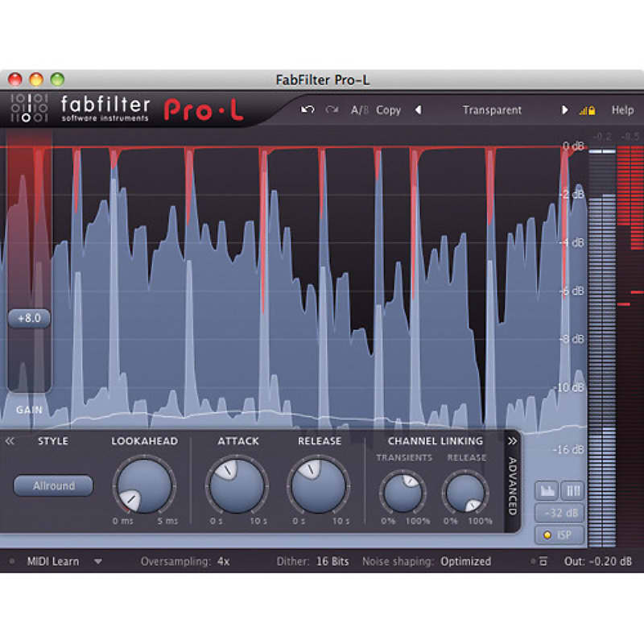Expand the Advanced panel

pyautogui.click(x=513, y=483)
